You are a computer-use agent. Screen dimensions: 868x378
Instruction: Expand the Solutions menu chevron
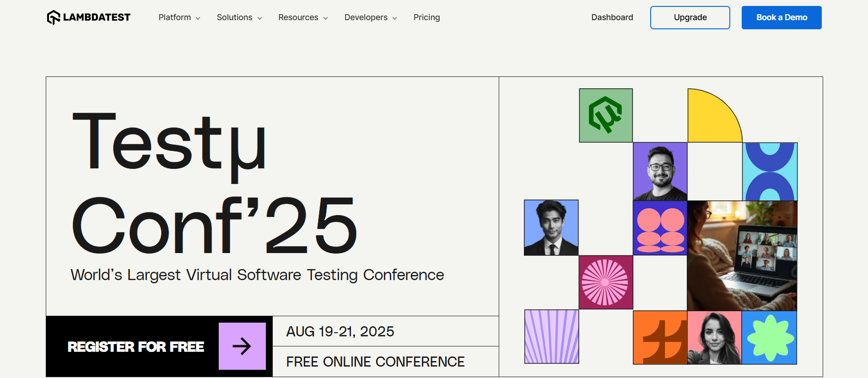[x=259, y=18]
